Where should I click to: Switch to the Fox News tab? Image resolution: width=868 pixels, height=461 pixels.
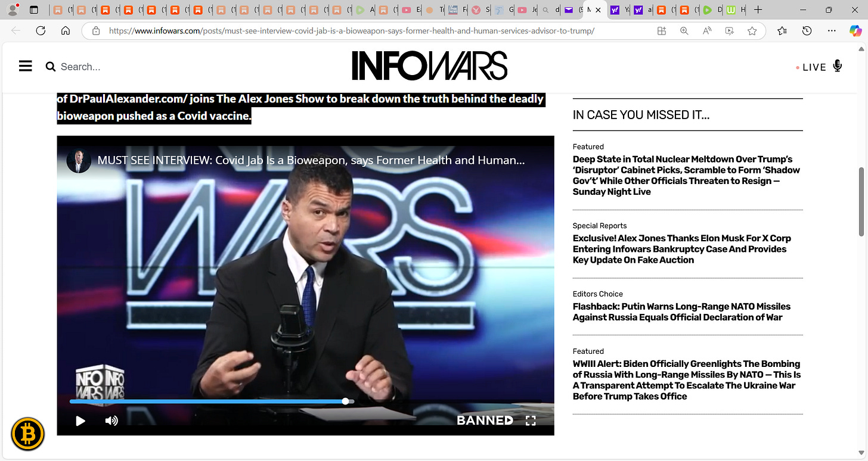457,10
